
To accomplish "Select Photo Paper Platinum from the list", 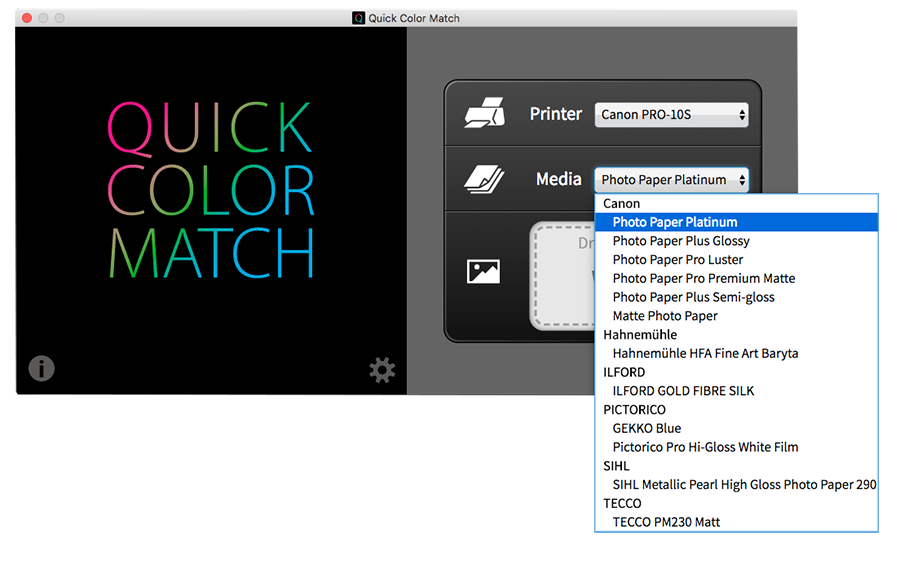I will (736, 222).
